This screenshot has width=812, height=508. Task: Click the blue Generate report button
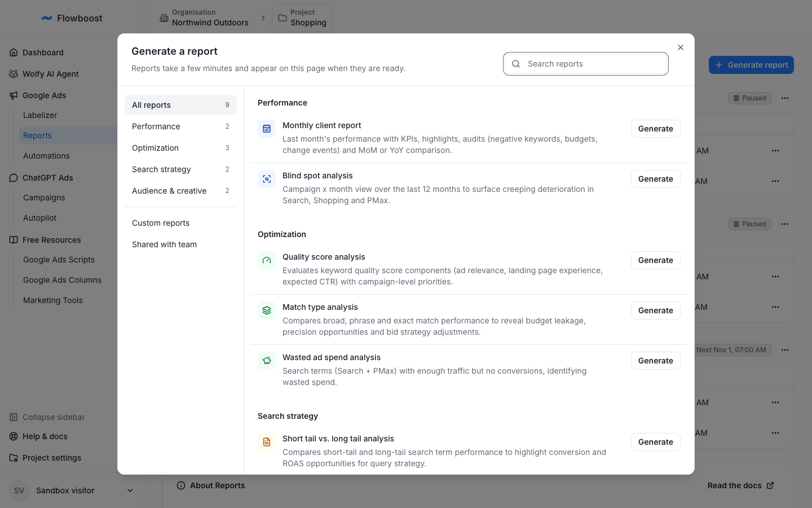point(751,65)
